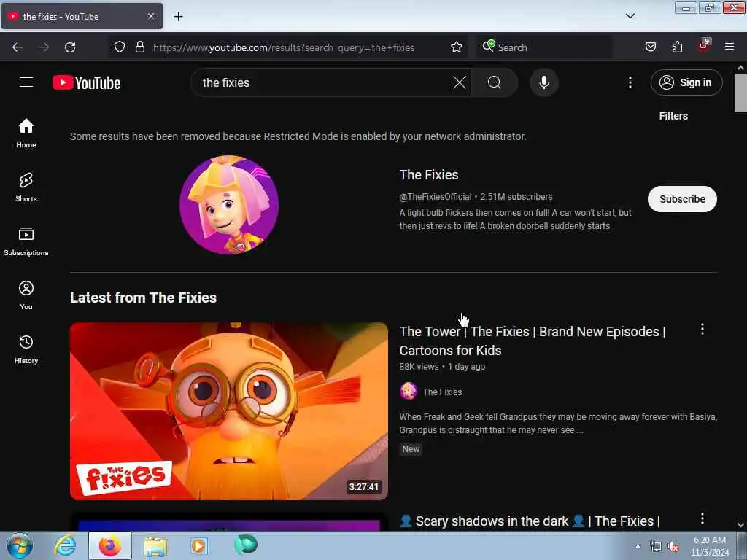Click the '88K views' text
The image size is (747, 560).
419,367
